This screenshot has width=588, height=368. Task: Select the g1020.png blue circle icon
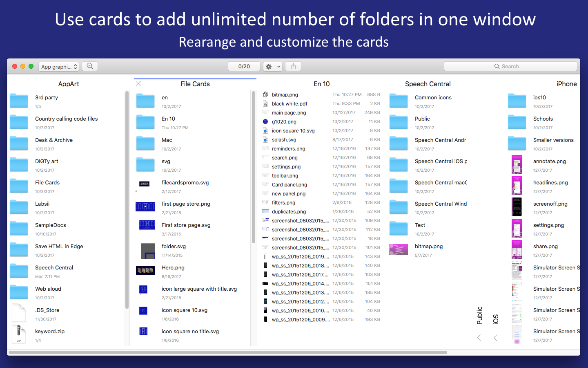(266, 121)
